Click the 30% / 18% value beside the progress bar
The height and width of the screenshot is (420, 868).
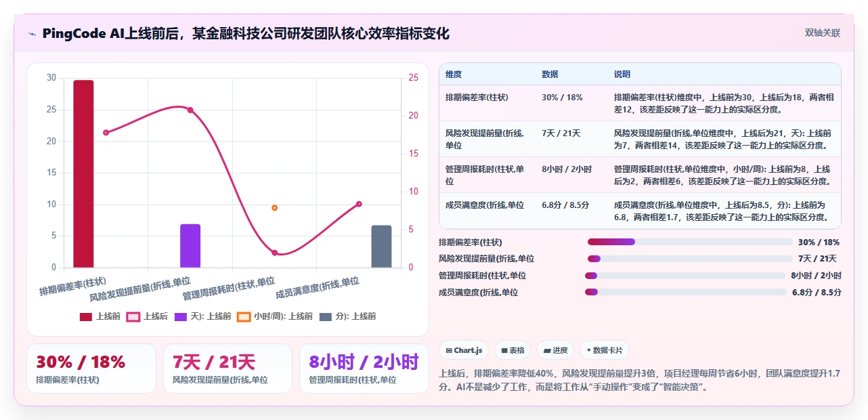pos(819,242)
